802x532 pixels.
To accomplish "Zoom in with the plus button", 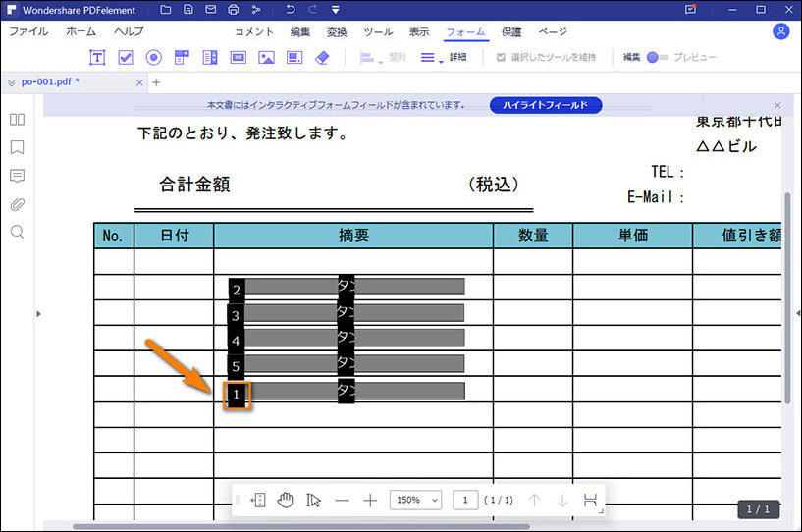I will (x=370, y=501).
